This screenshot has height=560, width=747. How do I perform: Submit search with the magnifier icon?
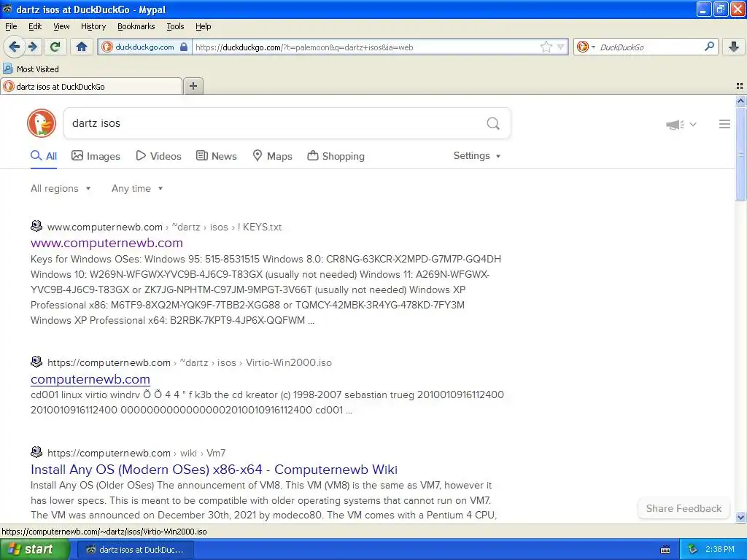(493, 124)
